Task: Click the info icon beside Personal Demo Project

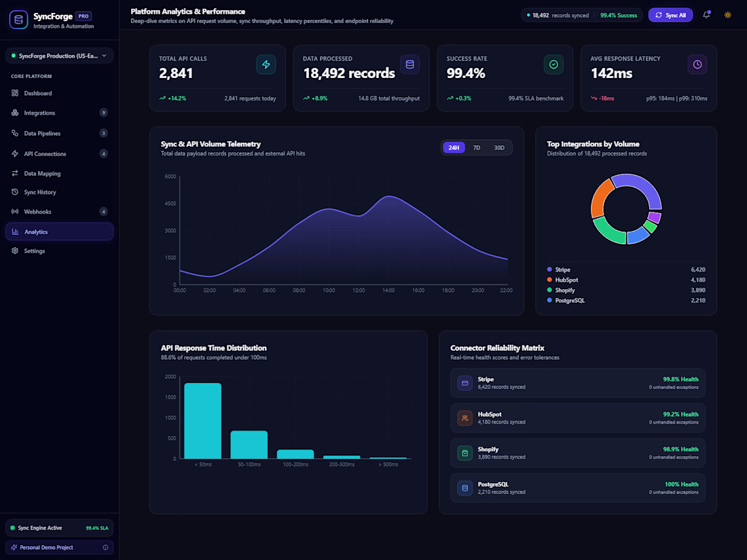Action: 105,548
